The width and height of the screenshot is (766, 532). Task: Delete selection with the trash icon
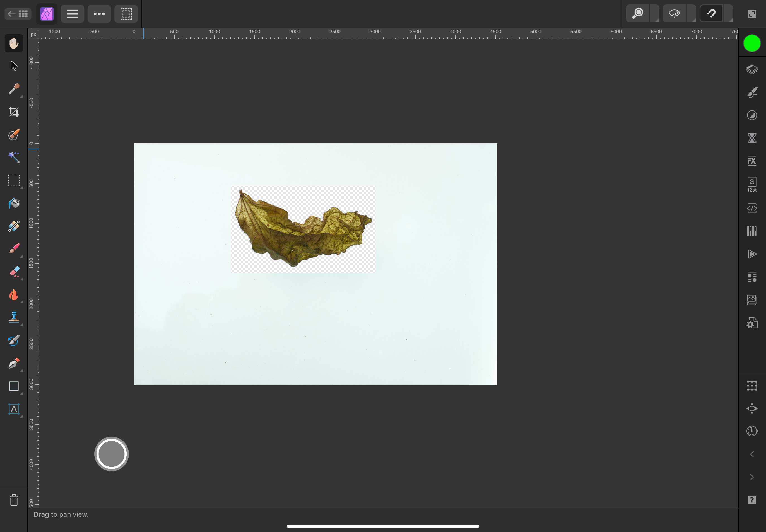pyautogui.click(x=14, y=500)
